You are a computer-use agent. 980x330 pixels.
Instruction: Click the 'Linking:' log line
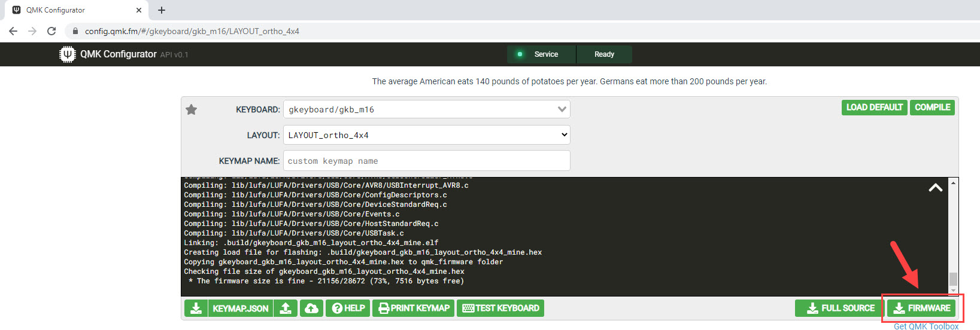pyautogui.click(x=311, y=243)
